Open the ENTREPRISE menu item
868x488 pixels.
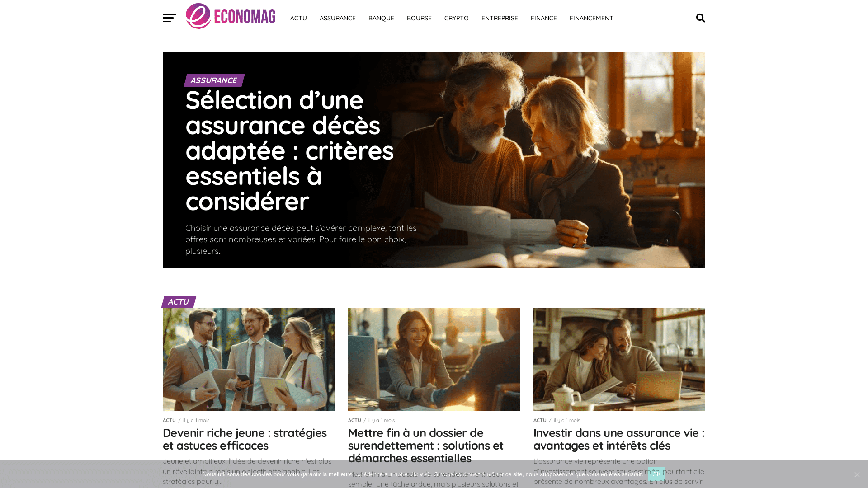(x=500, y=18)
